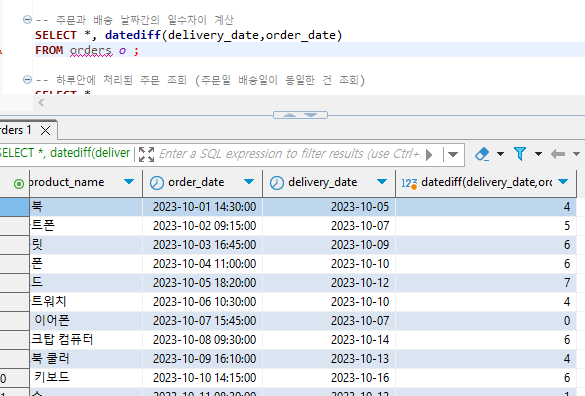This screenshot has width=585, height=396.
Task: Select cell 2023-10-02 09:15:00
Action: [203, 226]
